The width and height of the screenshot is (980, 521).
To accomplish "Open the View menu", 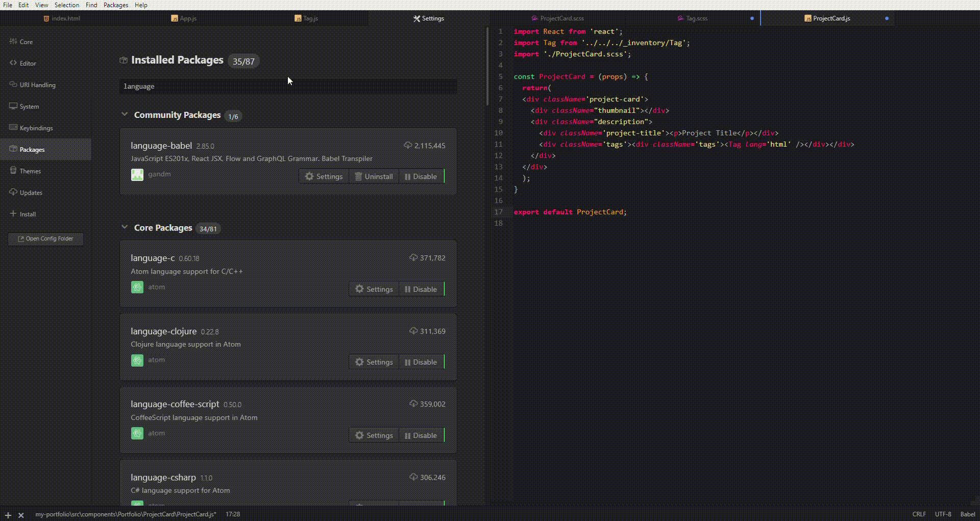I will point(42,5).
